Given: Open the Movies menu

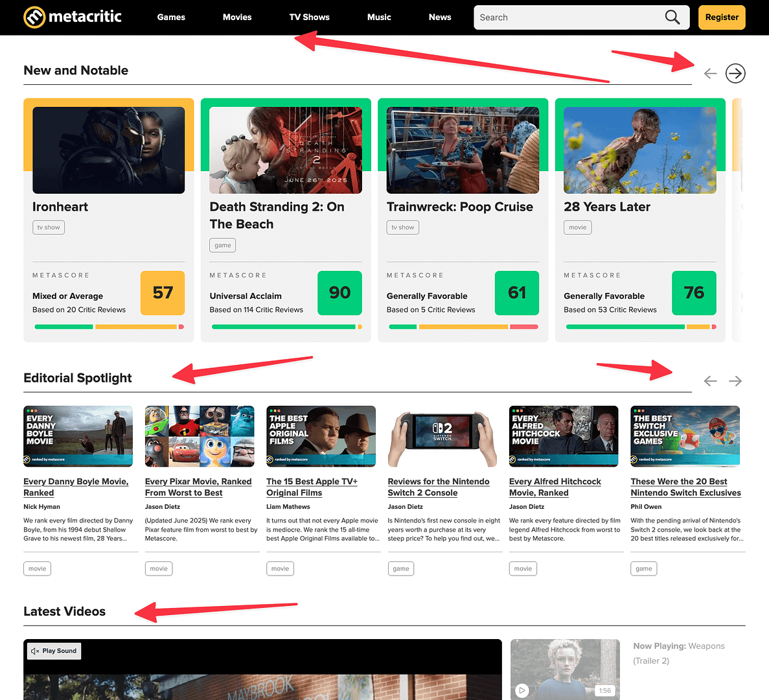Looking at the screenshot, I should pos(237,17).
